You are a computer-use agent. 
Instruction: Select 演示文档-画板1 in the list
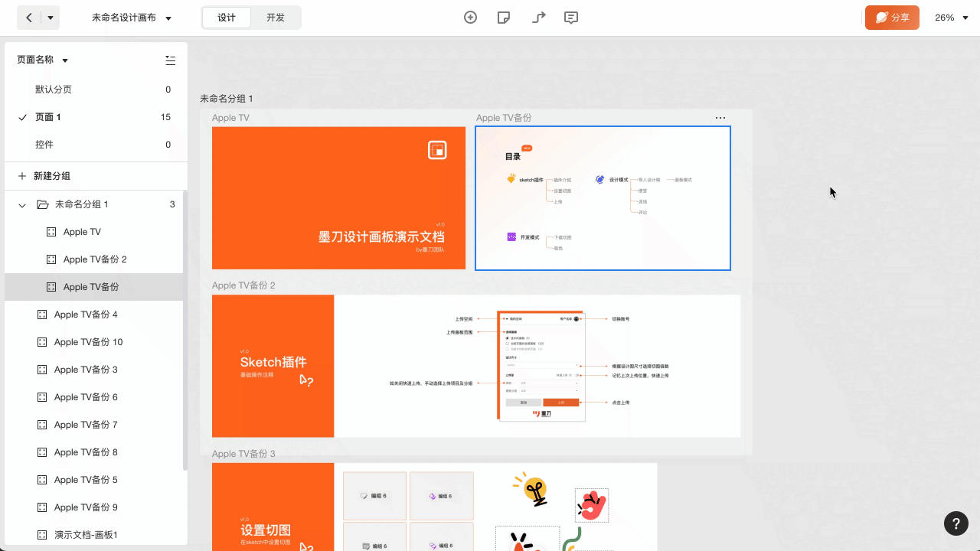93,535
